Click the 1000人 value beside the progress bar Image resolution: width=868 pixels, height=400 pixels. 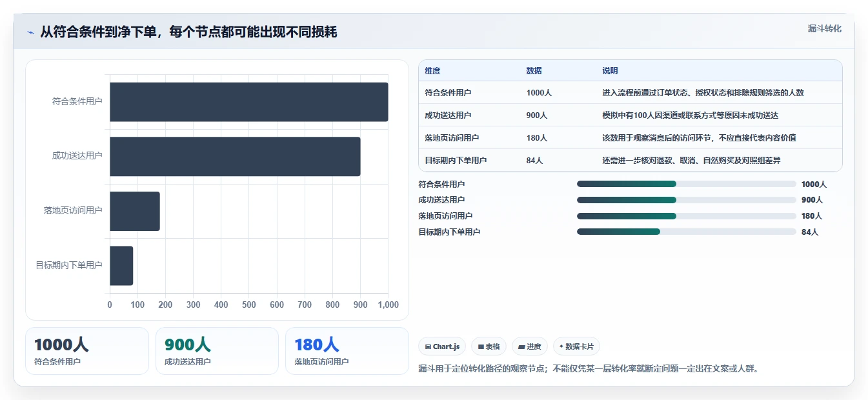[814, 185]
